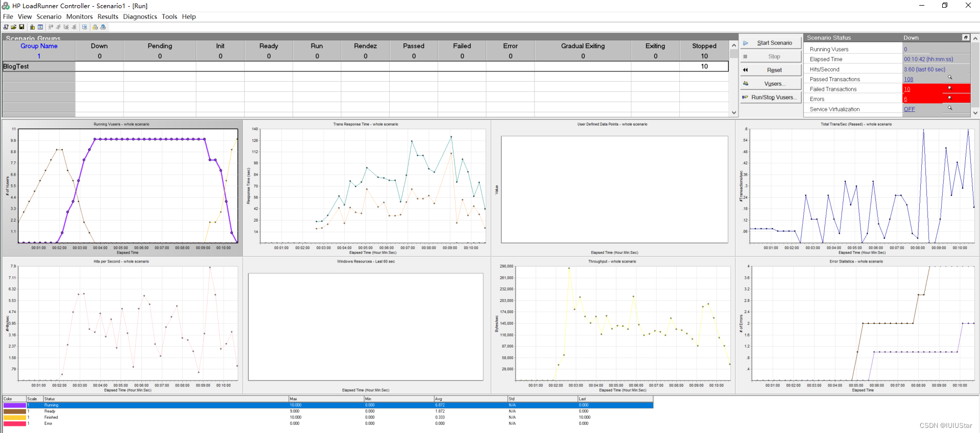Viewport: 980px width, 433px height.
Task: Open the Vusers... dialog button
Action: pyautogui.click(x=771, y=84)
